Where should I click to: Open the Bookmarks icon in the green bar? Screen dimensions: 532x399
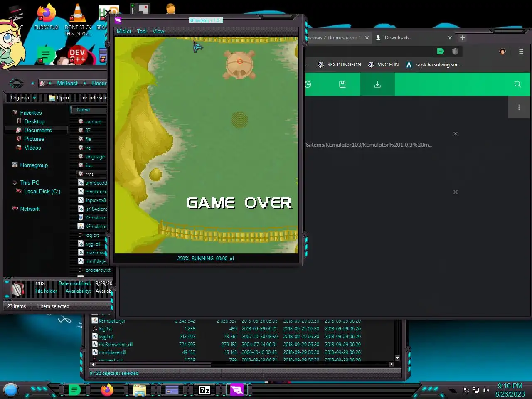pyautogui.click(x=342, y=84)
